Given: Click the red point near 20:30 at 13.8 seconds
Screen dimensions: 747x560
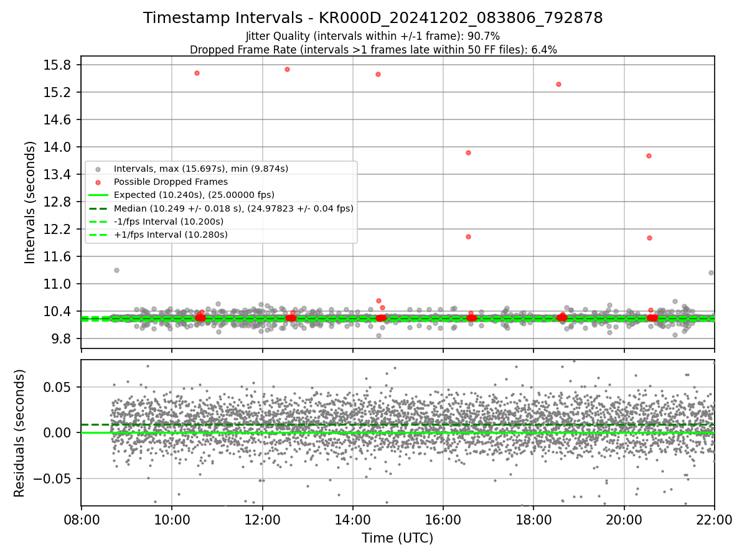Looking at the screenshot, I should (x=649, y=156).
